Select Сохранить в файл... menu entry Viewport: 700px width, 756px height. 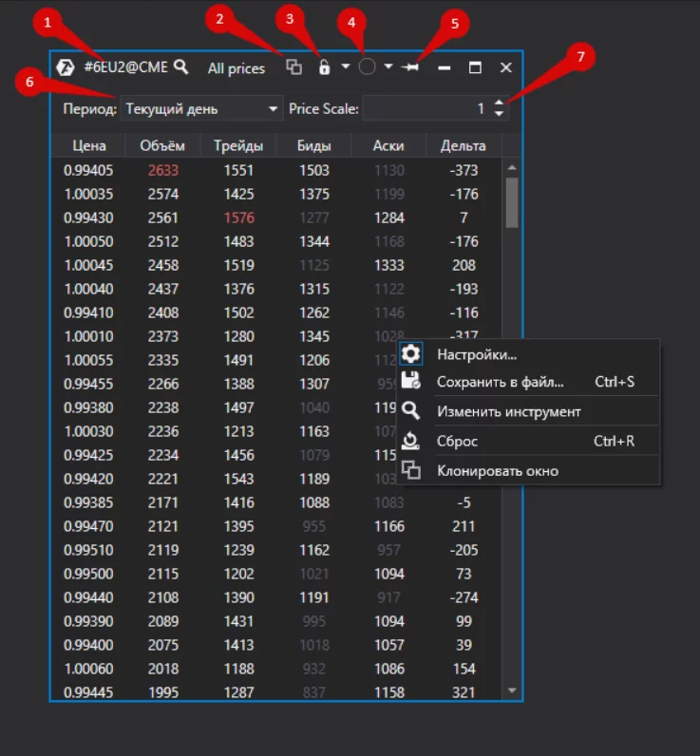[500, 383]
